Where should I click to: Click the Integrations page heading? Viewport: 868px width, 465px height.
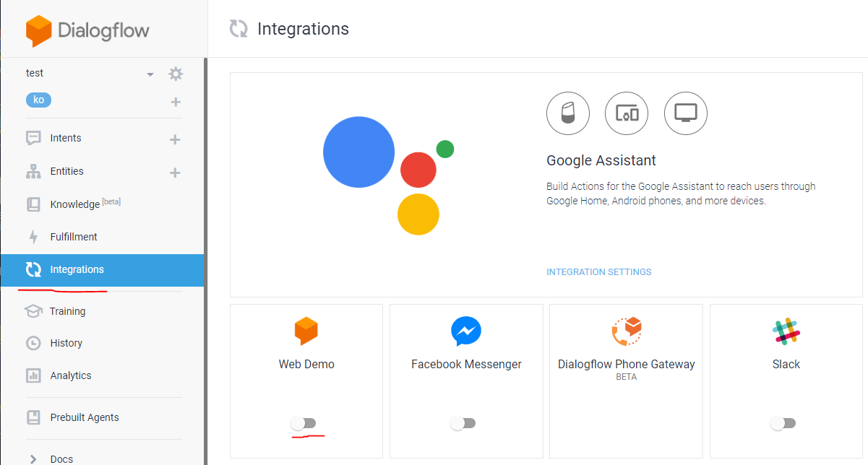(303, 29)
